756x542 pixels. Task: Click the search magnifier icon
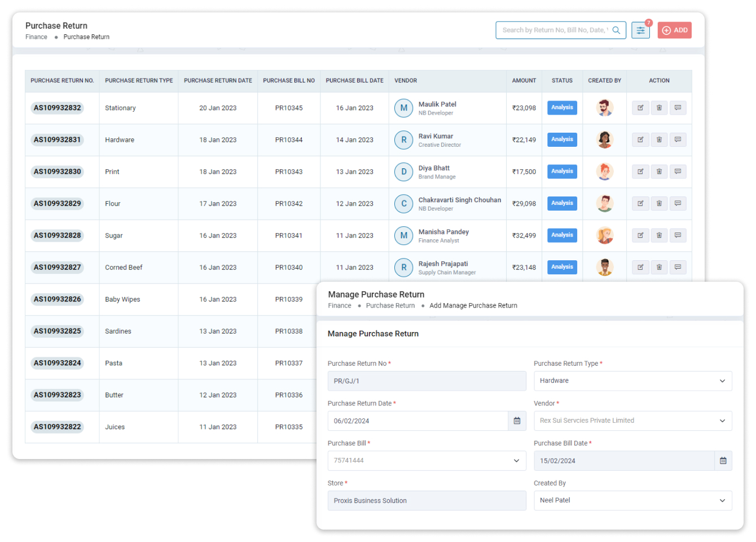(617, 30)
